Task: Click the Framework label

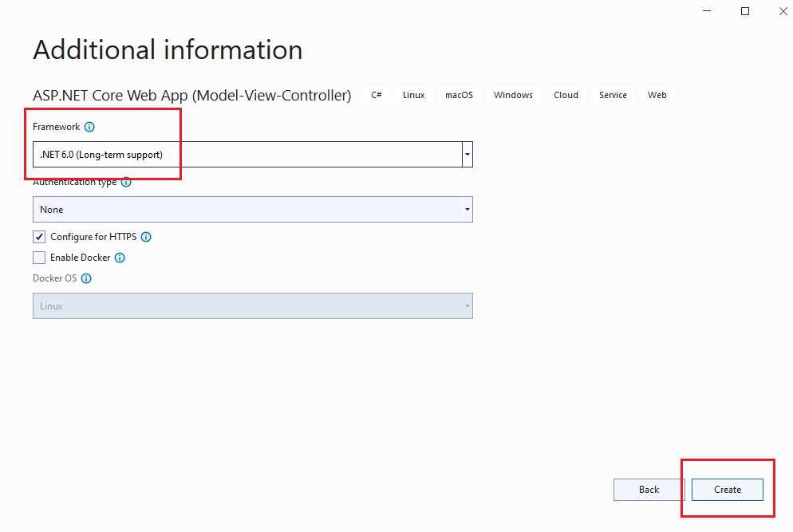Action: click(56, 127)
